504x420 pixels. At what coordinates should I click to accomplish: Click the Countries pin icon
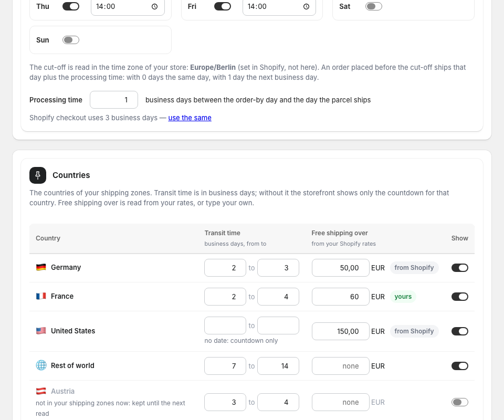tap(38, 175)
